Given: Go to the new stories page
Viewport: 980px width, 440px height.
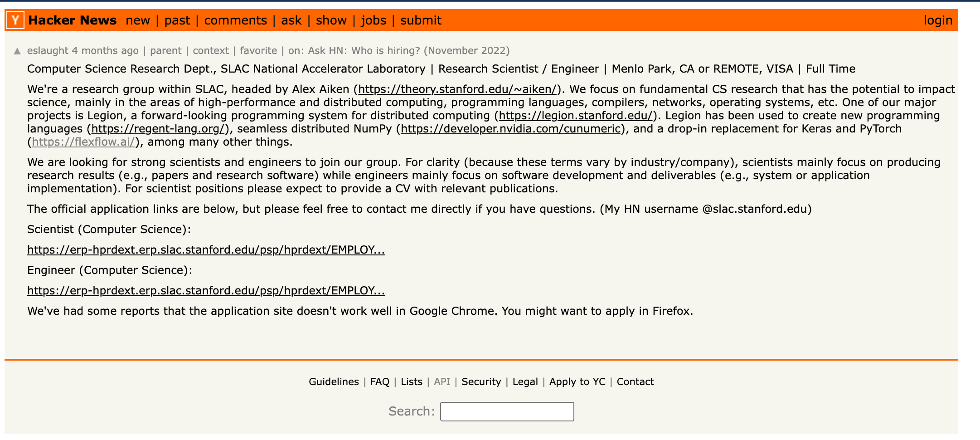Looking at the screenshot, I should 138,20.
